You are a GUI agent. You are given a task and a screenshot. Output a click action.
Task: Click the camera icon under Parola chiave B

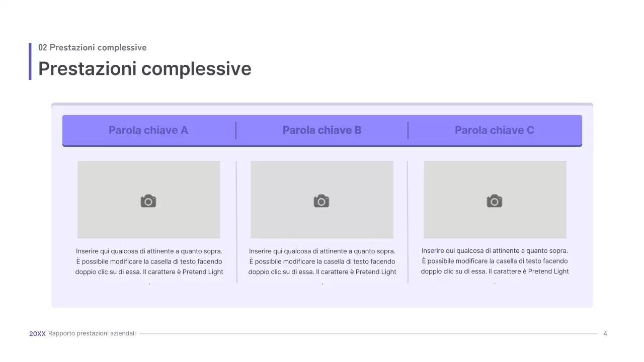tap(321, 201)
